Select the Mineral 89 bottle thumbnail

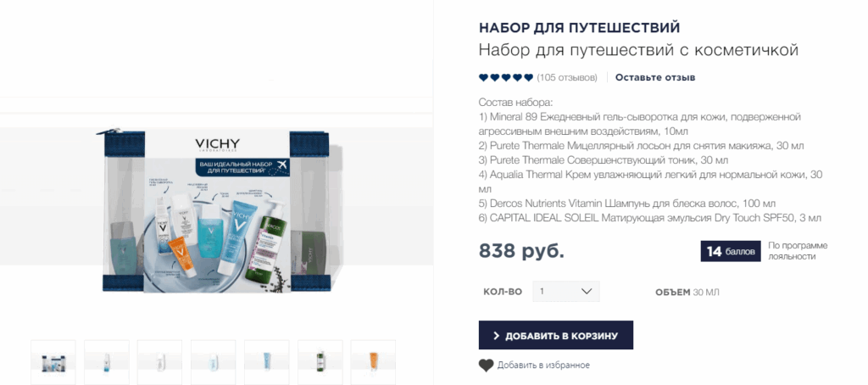107,362
